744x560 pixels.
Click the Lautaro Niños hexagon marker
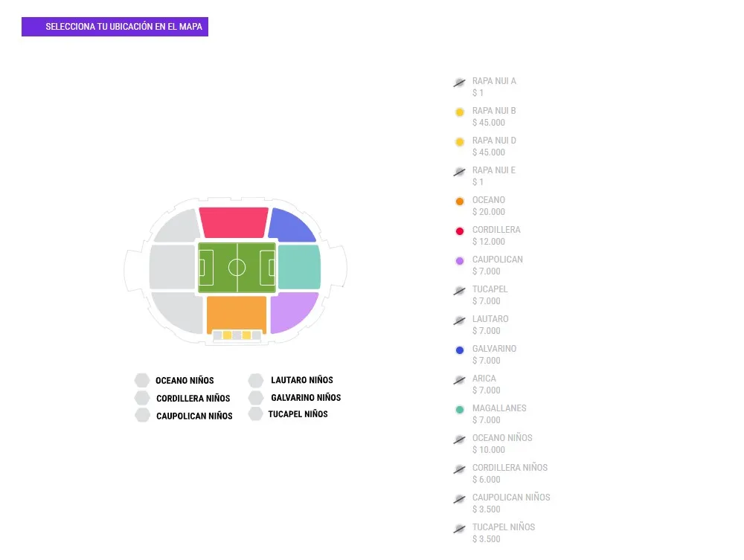pos(256,380)
